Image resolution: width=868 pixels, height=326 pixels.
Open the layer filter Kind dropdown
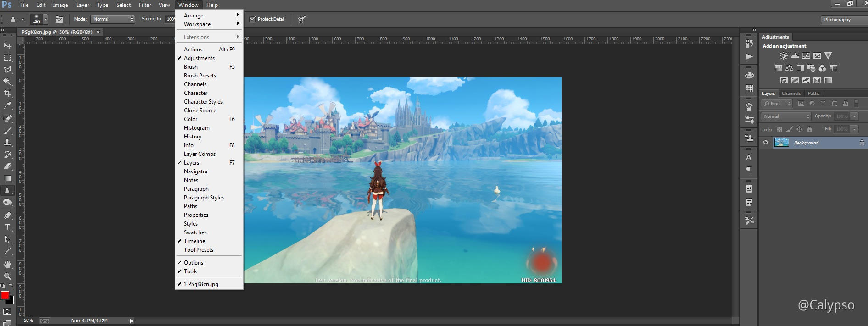coord(778,104)
